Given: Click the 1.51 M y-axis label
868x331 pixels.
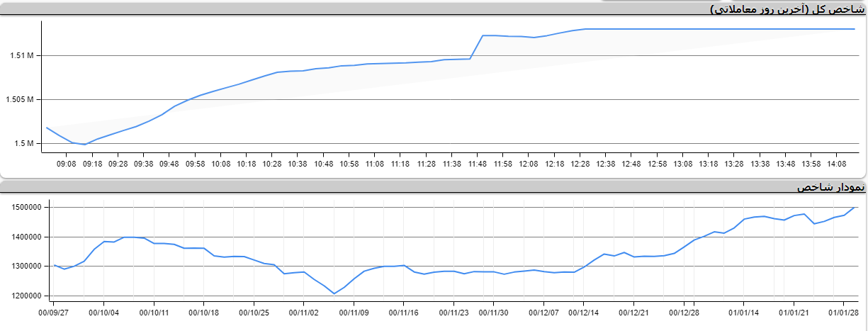Looking at the screenshot, I should [x=22, y=55].
